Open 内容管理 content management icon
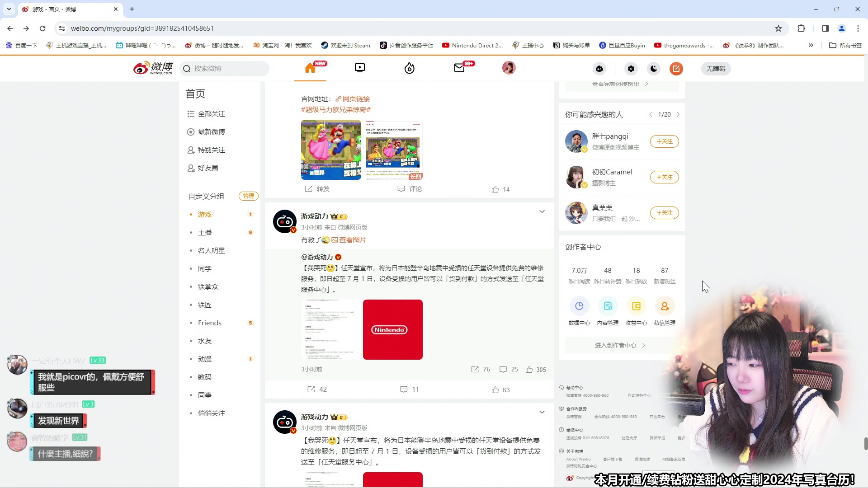 click(608, 306)
